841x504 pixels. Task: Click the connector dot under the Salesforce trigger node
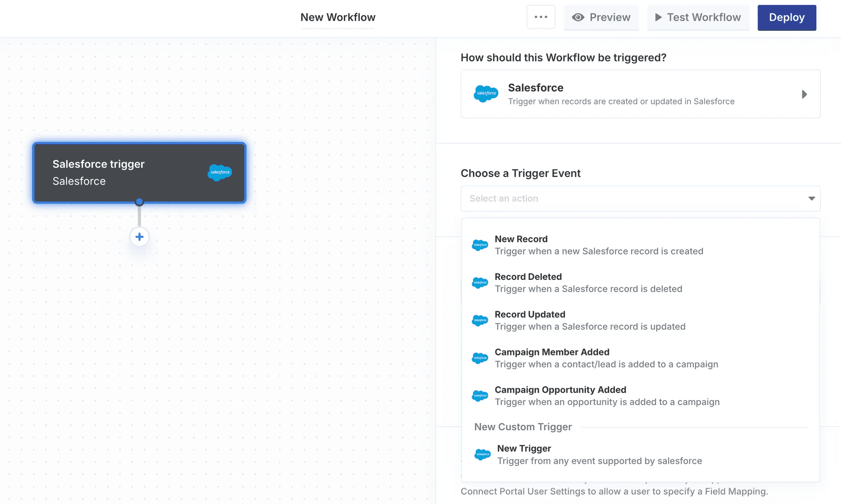[139, 202]
